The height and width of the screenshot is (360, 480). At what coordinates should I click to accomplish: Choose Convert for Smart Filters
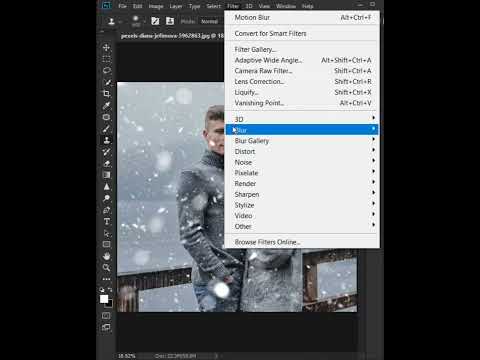point(302,33)
